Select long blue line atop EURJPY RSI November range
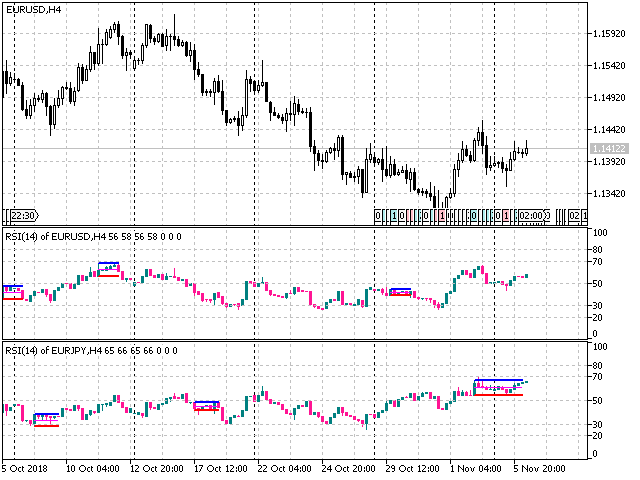This screenshot has height=480, width=640. (498, 380)
